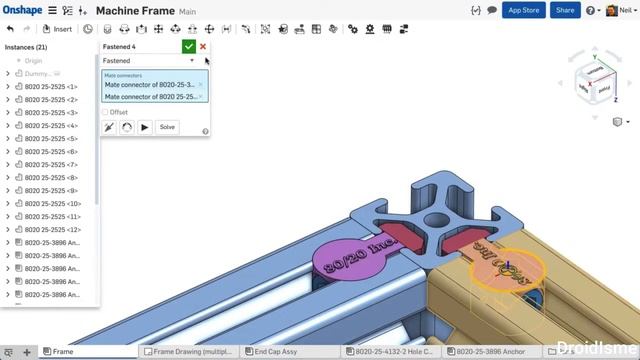640x360 pixels.
Task: Open the versions and history graph icon
Action: [68, 11]
